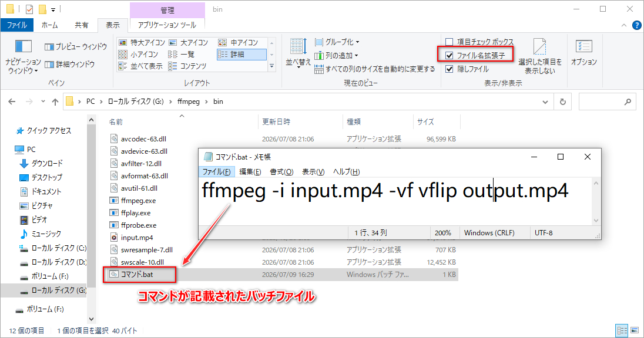Open Notepad's 編集(E) menu
The height and width of the screenshot is (338, 644).
click(x=250, y=172)
